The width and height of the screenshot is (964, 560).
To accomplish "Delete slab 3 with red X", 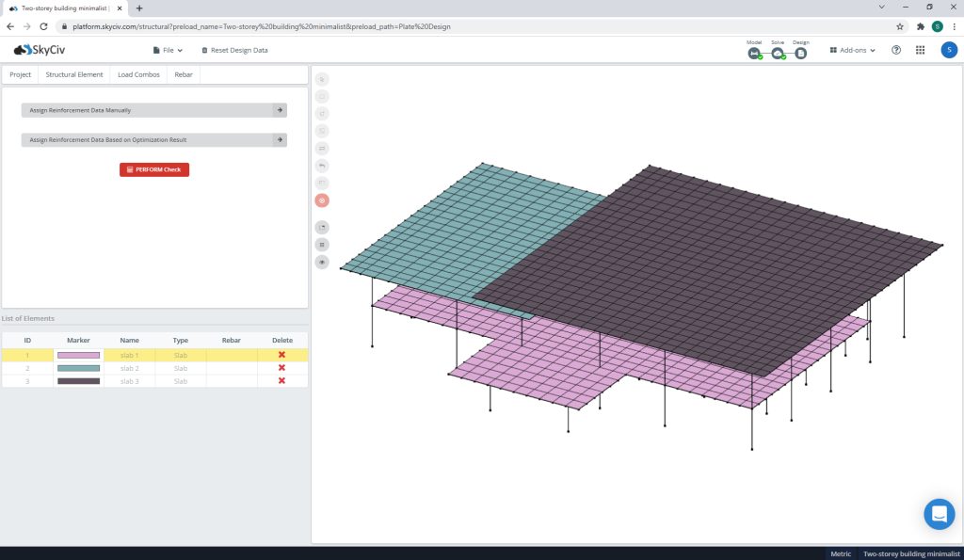I will tap(281, 381).
